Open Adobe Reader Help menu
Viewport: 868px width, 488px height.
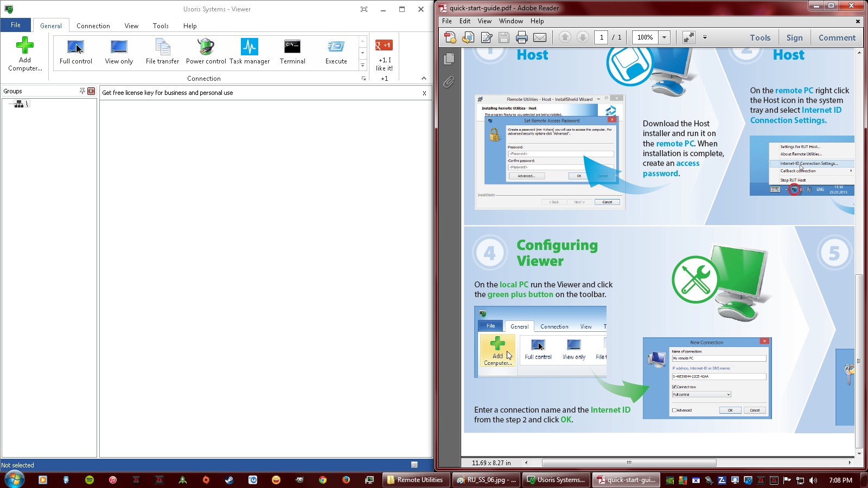click(537, 21)
